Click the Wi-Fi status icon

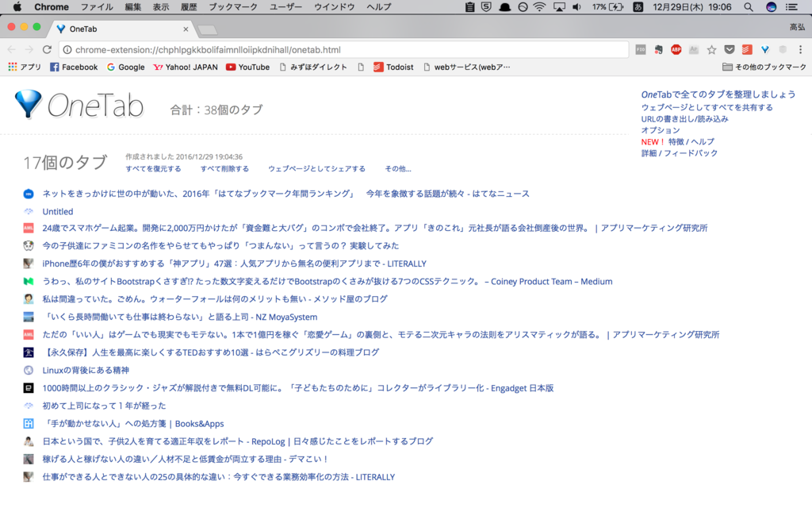pos(539,6)
